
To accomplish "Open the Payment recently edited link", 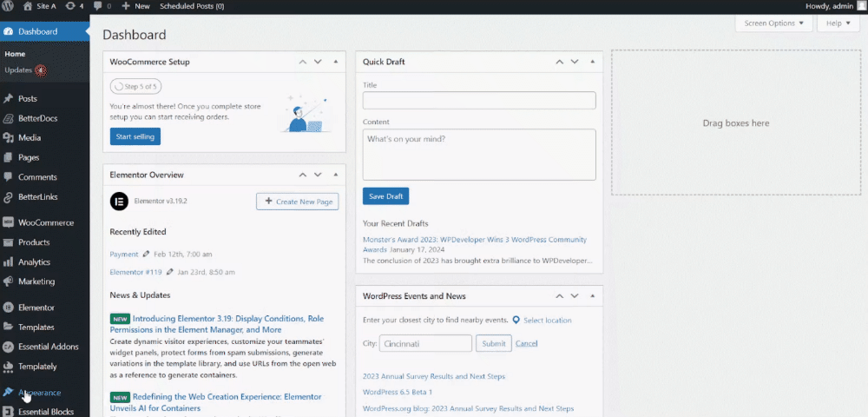I will pos(124,255).
